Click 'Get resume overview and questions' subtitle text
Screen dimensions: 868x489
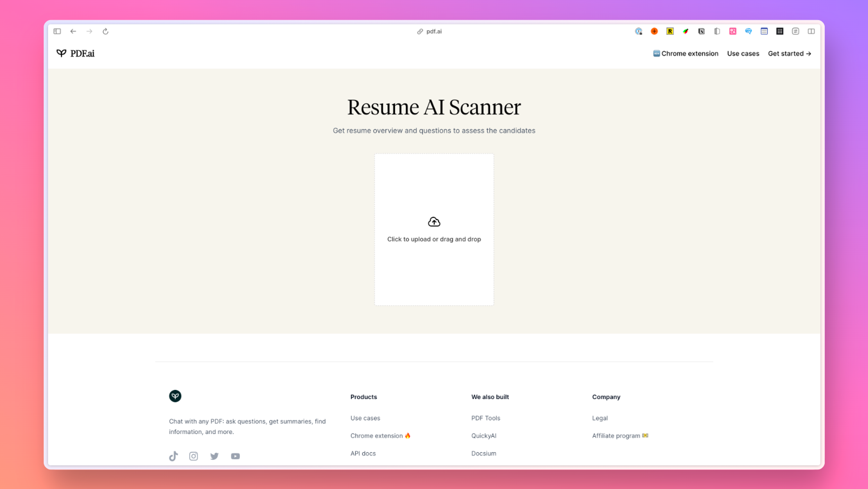(x=434, y=131)
